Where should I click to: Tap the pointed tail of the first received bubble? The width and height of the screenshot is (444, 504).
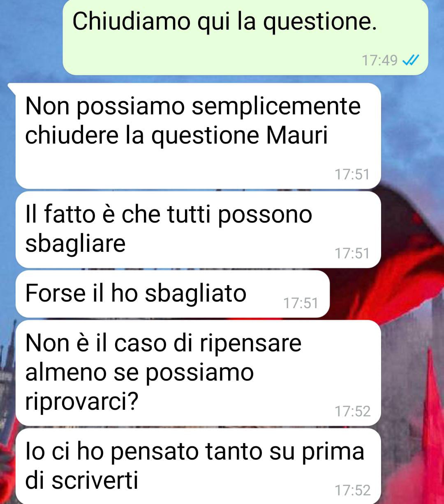12,88
